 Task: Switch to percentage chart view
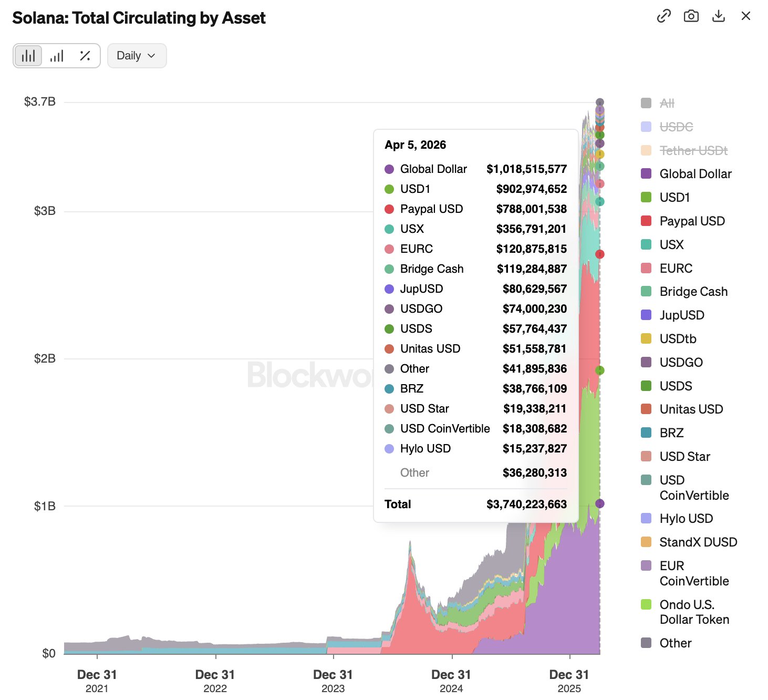tap(85, 56)
